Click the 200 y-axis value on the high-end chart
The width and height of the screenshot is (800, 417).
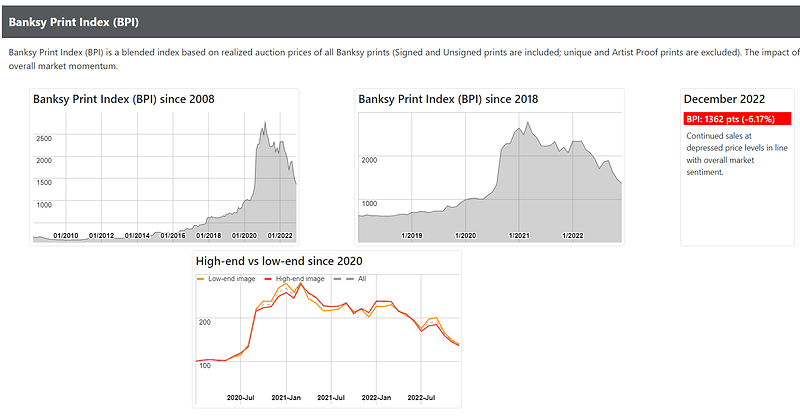click(x=205, y=322)
